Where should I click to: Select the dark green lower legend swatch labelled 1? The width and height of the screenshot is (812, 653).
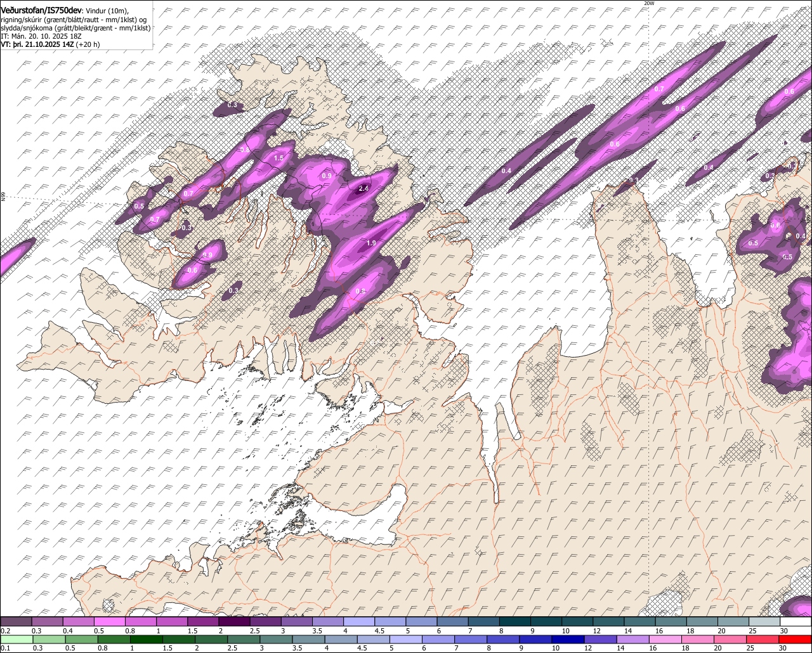[x=147, y=639]
